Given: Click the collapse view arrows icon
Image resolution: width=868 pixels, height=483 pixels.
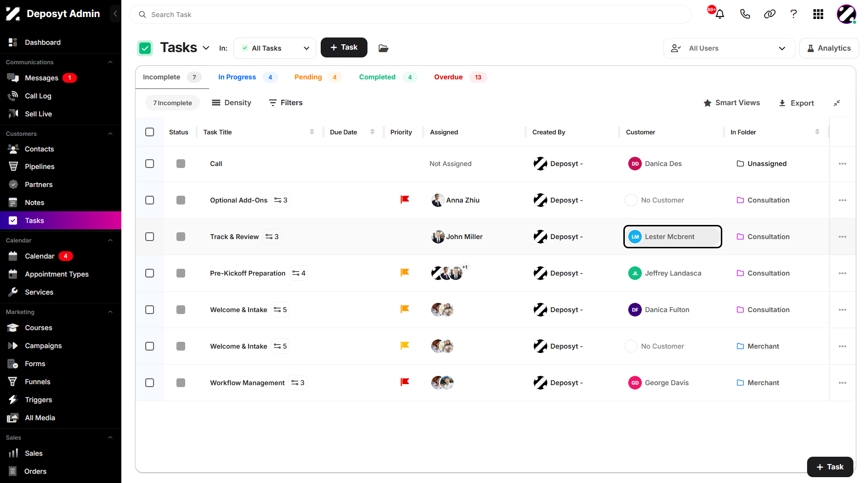Looking at the screenshot, I should pos(837,103).
